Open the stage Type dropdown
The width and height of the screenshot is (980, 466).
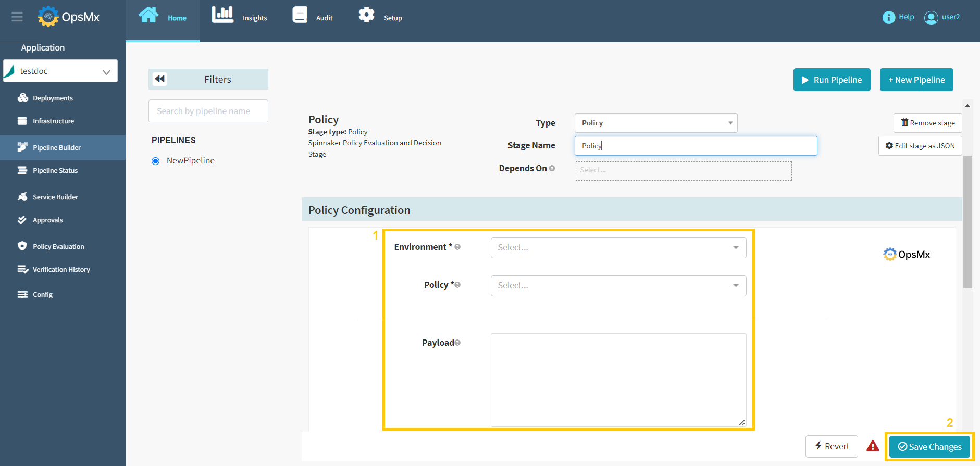(655, 123)
